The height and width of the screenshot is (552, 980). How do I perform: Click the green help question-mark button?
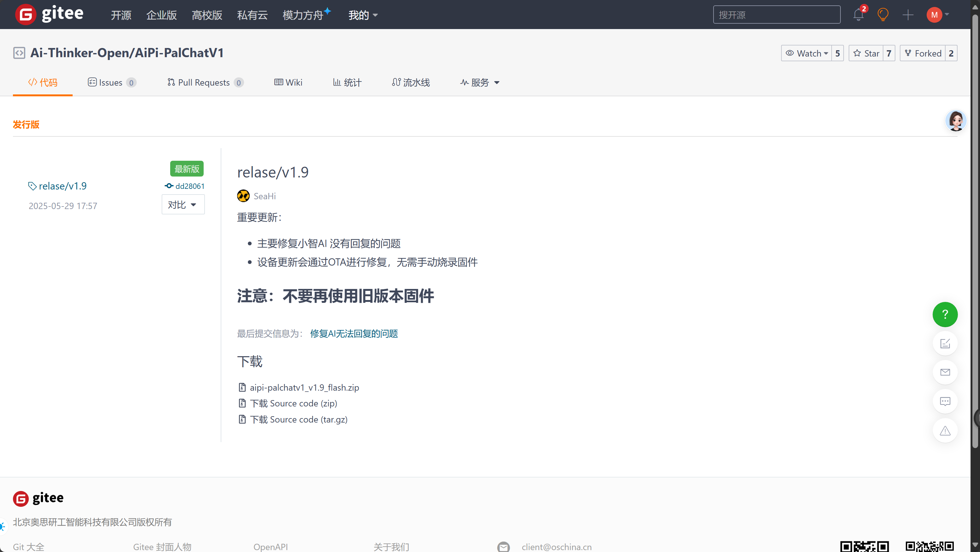[945, 314]
